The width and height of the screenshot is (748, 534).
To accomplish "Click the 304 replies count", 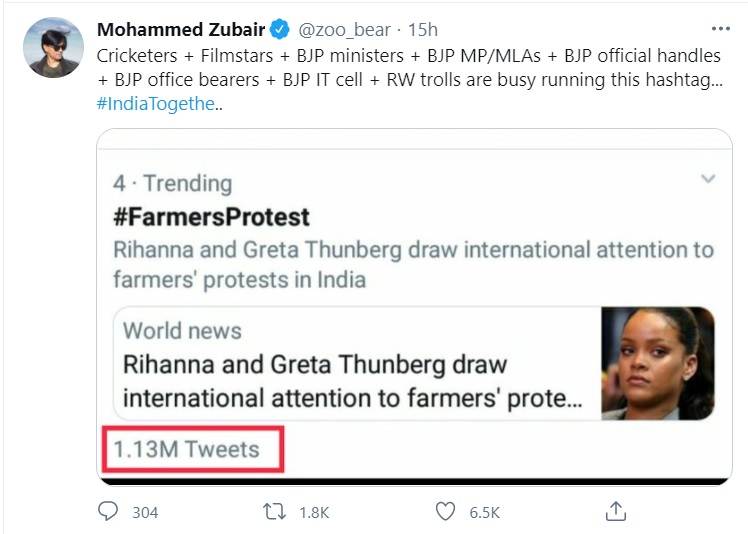I will (145, 512).
